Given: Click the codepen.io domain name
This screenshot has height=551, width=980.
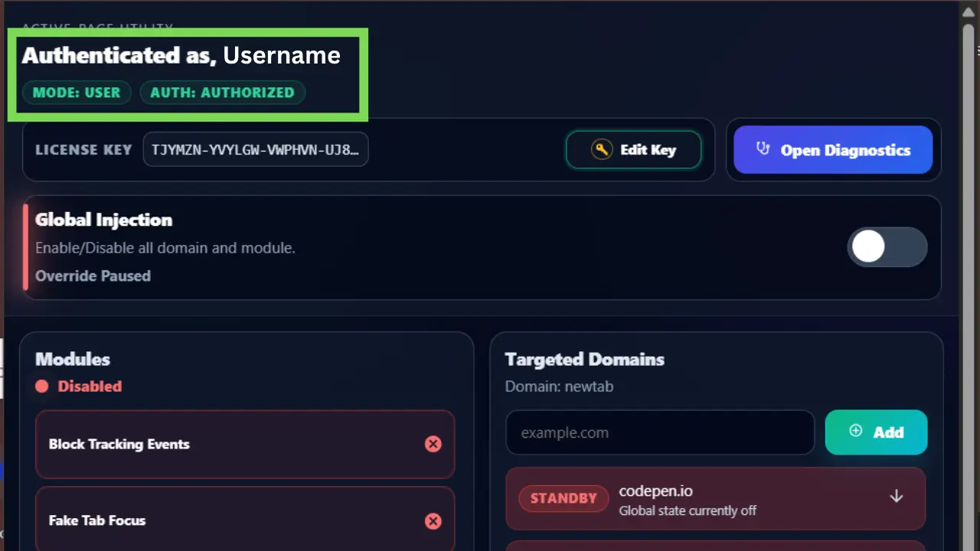Looking at the screenshot, I should click(x=655, y=491).
